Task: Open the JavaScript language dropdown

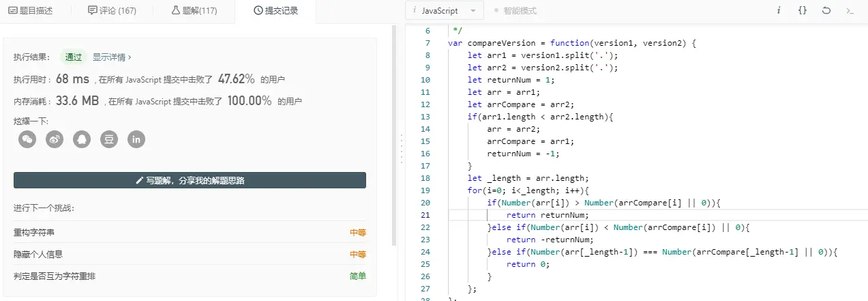Action: pos(445,11)
